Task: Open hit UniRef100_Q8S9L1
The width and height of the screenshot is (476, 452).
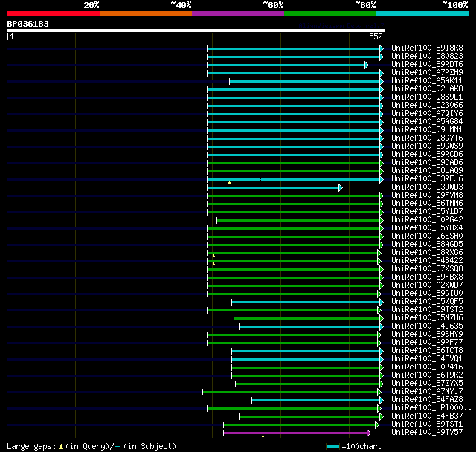Action: (427, 97)
